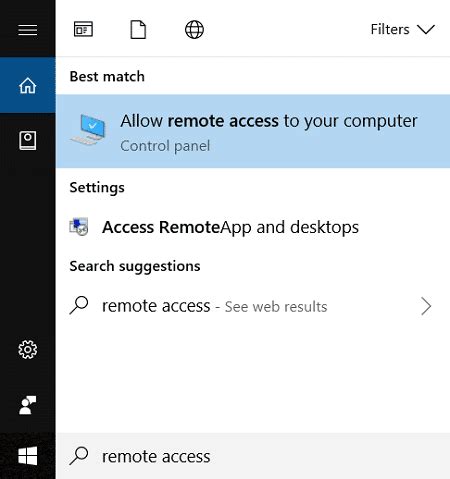Click the Windows Start button
This screenshot has width=450, height=479.
pos(28,456)
